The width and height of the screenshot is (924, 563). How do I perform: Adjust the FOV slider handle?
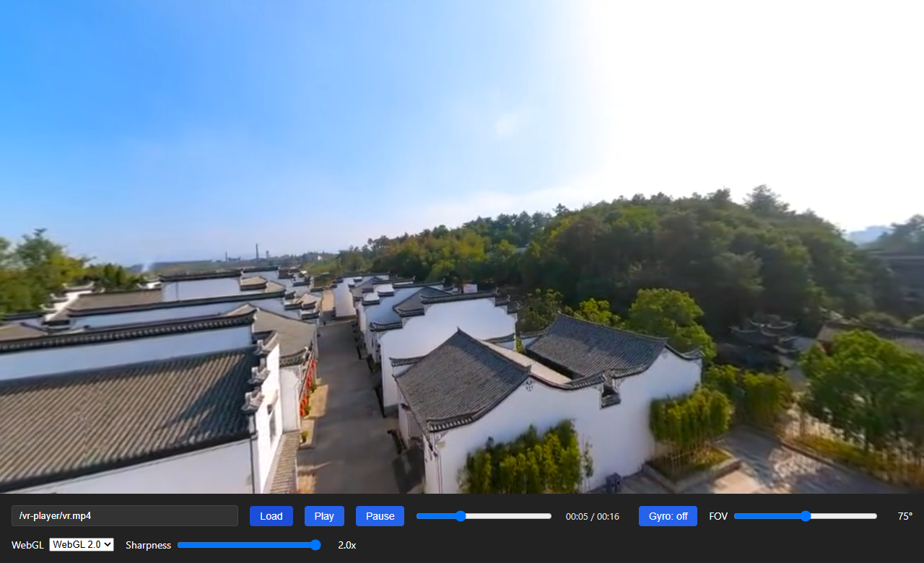[x=806, y=516]
